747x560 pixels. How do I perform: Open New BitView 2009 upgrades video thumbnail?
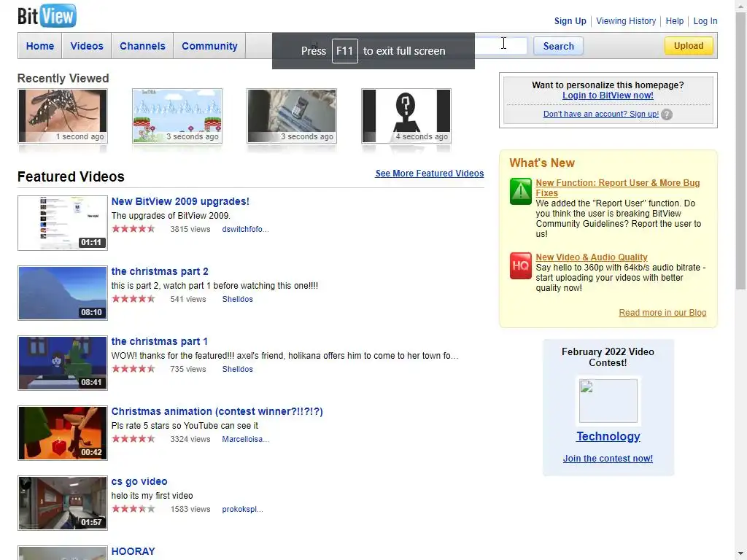[63, 223]
